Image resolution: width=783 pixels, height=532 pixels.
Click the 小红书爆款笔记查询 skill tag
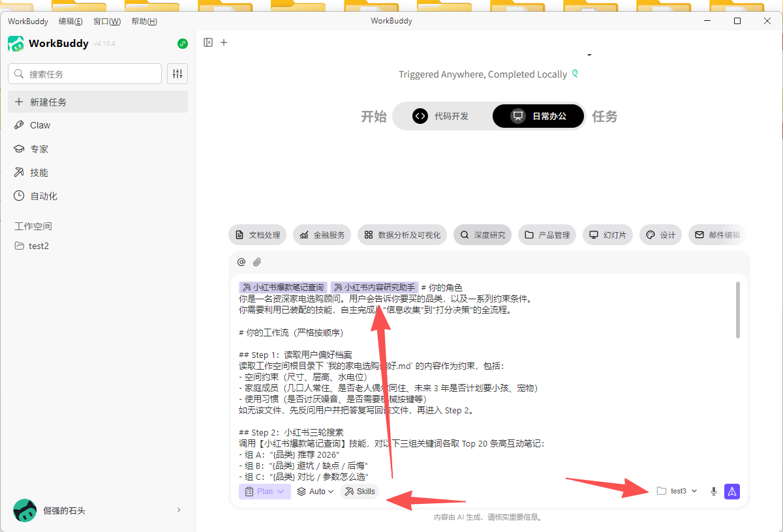(x=283, y=288)
